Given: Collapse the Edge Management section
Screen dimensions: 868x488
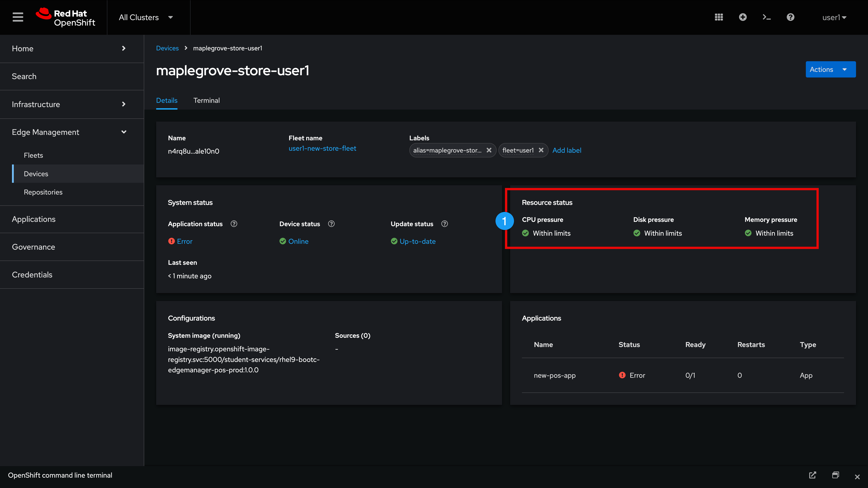Looking at the screenshot, I should point(72,132).
